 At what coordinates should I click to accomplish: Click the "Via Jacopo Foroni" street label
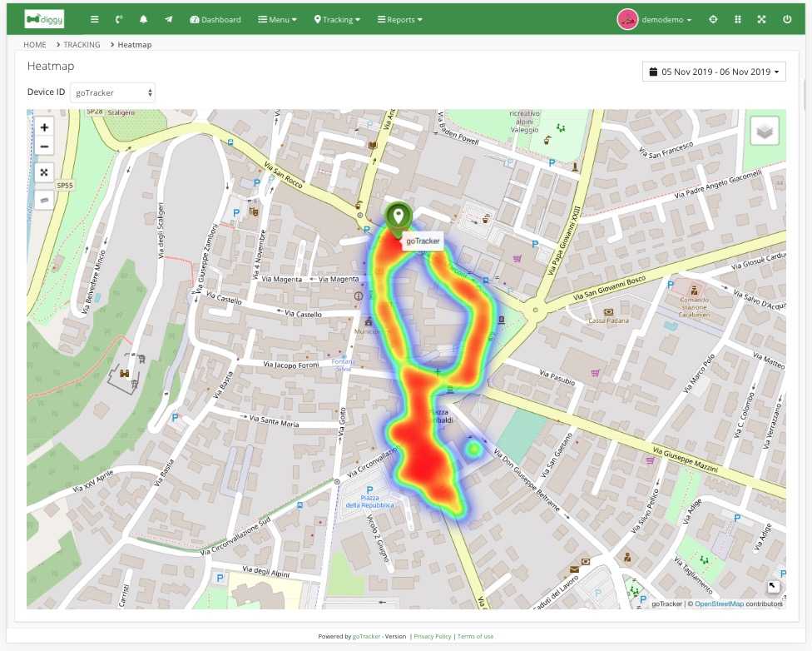[x=291, y=365]
